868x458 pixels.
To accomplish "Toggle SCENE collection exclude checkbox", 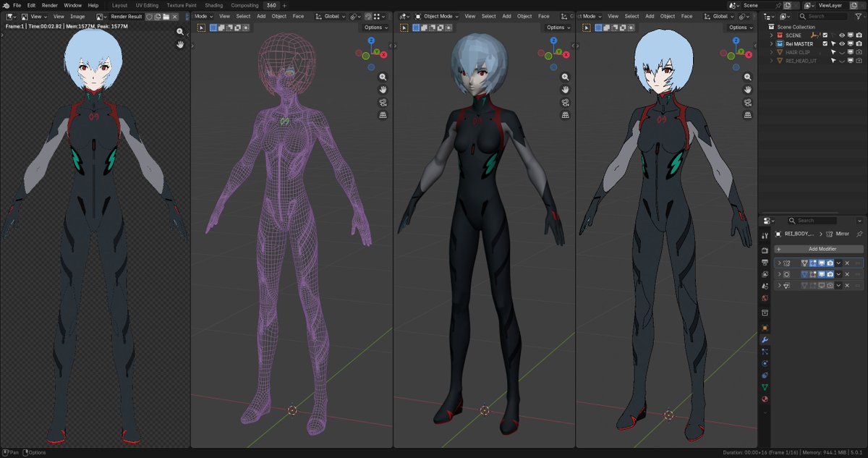I will pyautogui.click(x=825, y=35).
